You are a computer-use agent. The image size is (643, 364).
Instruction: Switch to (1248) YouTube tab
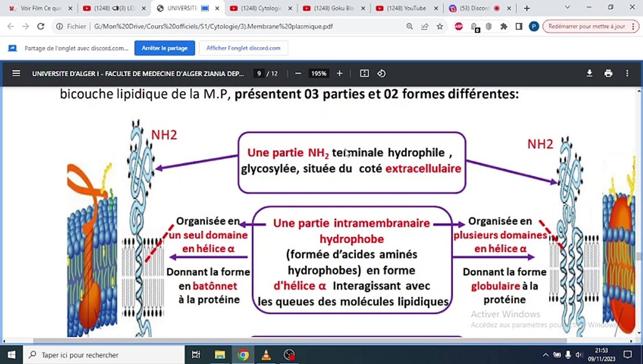pyautogui.click(x=406, y=8)
